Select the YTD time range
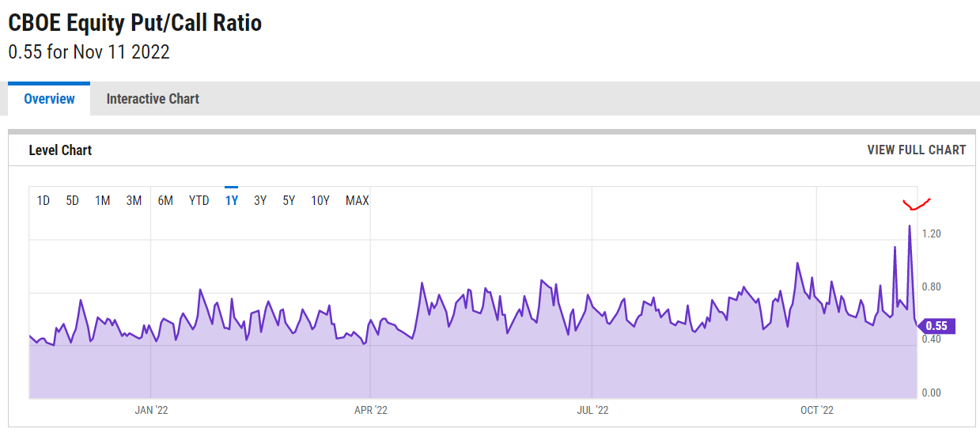This screenshot has width=980, height=440. [x=199, y=200]
